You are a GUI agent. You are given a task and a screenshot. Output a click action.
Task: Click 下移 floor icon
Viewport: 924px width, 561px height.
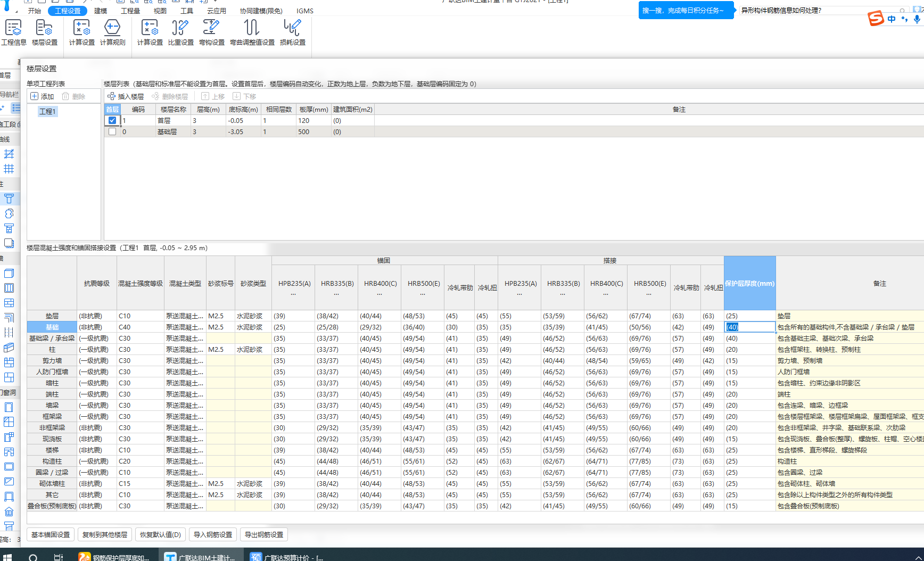[244, 96]
